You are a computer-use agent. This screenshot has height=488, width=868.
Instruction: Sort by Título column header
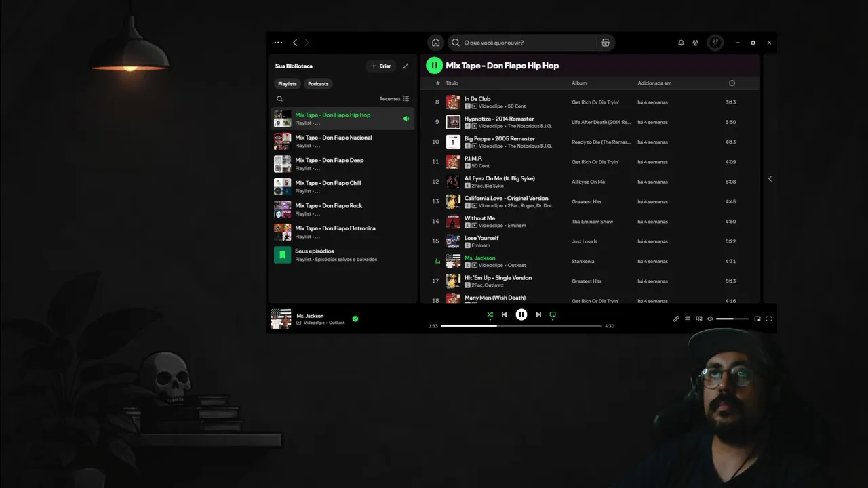point(452,83)
